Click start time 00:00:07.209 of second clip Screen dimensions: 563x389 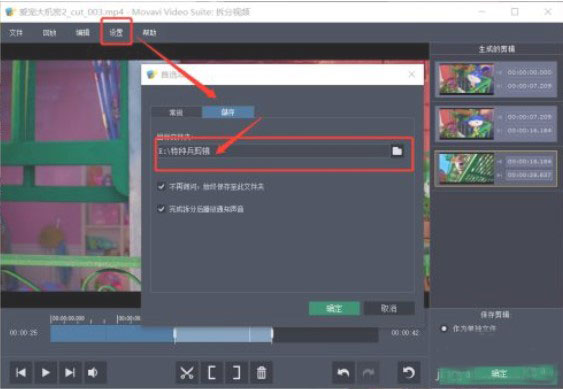[529, 117]
